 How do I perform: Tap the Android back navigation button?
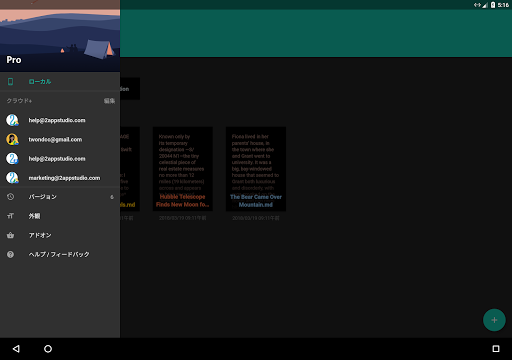16,349
